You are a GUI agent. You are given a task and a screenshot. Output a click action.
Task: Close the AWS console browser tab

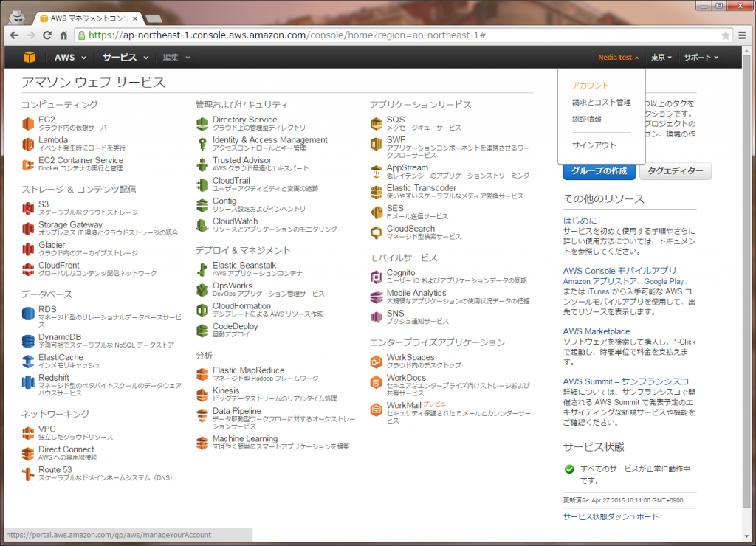pyautogui.click(x=135, y=18)
